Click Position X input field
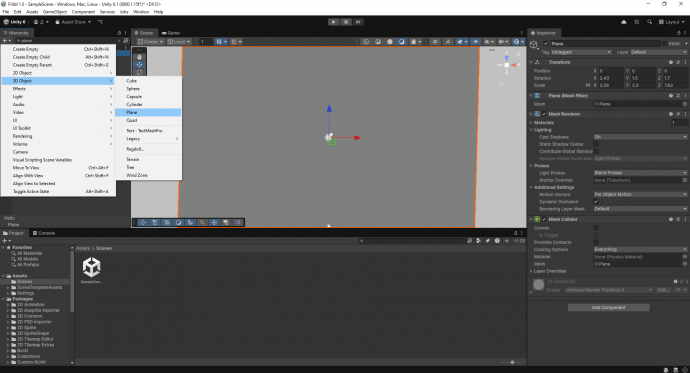 610,71
